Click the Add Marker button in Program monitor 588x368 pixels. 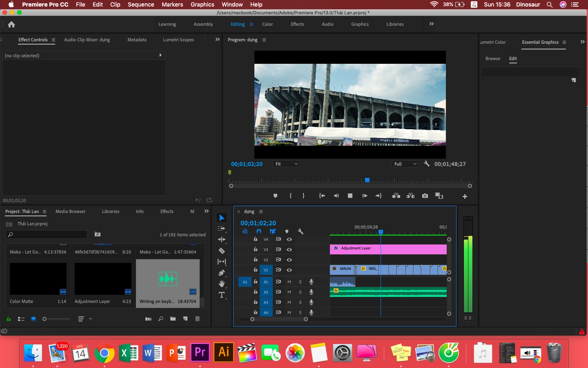pyautogui.click(x=275, y=196)
